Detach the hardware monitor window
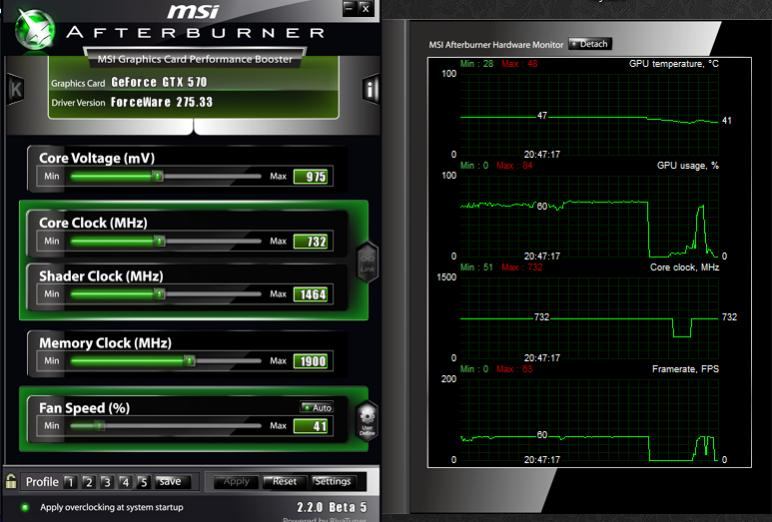This screenshot has width=772, height=522. click(x=590, y=44)
